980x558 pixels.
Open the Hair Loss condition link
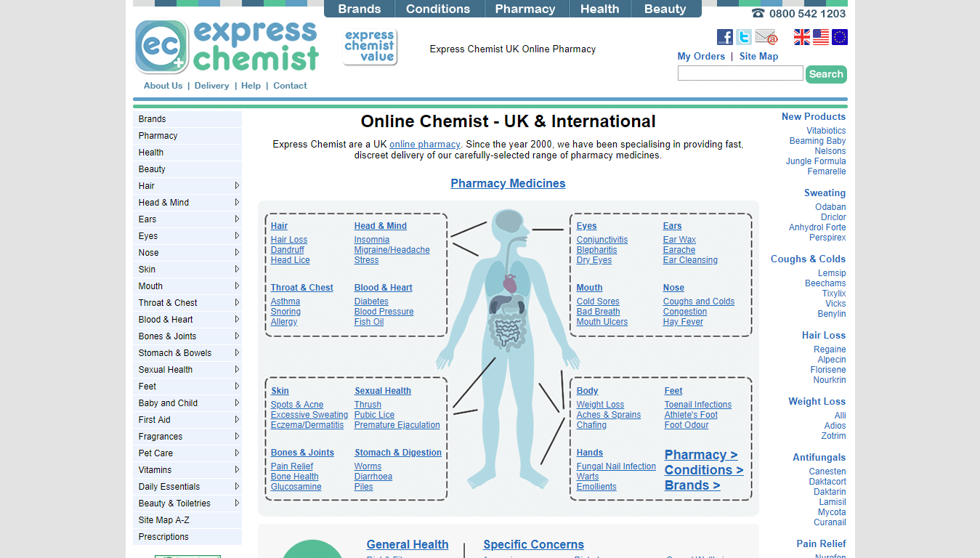289,240
